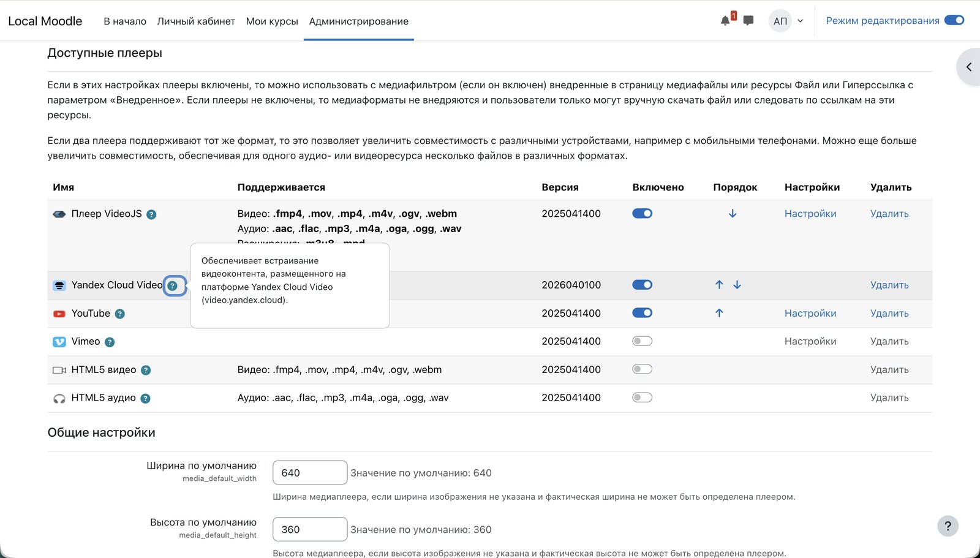
Task: Click Удалить for HTML5 видео
Action: [x=889, y=369]
